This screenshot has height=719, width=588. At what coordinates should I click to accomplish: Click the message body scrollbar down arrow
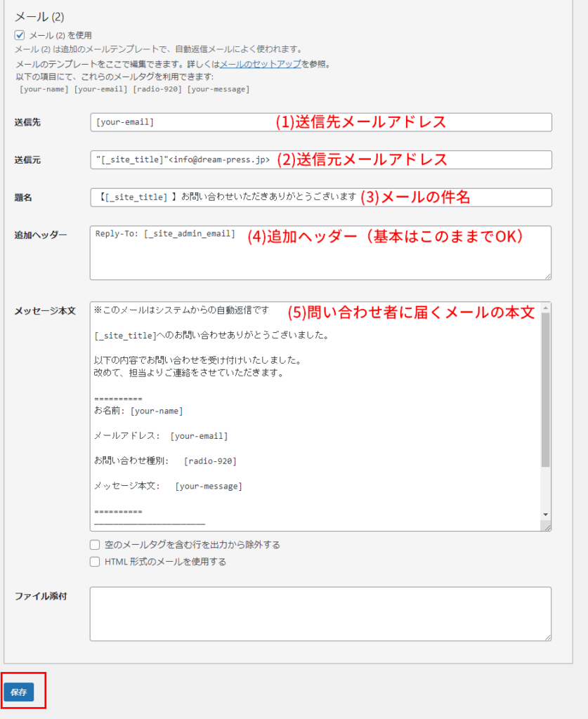[x=546, y=515]
